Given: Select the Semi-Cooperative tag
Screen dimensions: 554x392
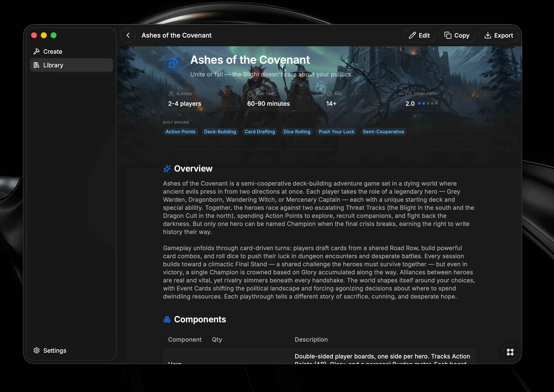Looking at the screenshot, I should [384, 132].
